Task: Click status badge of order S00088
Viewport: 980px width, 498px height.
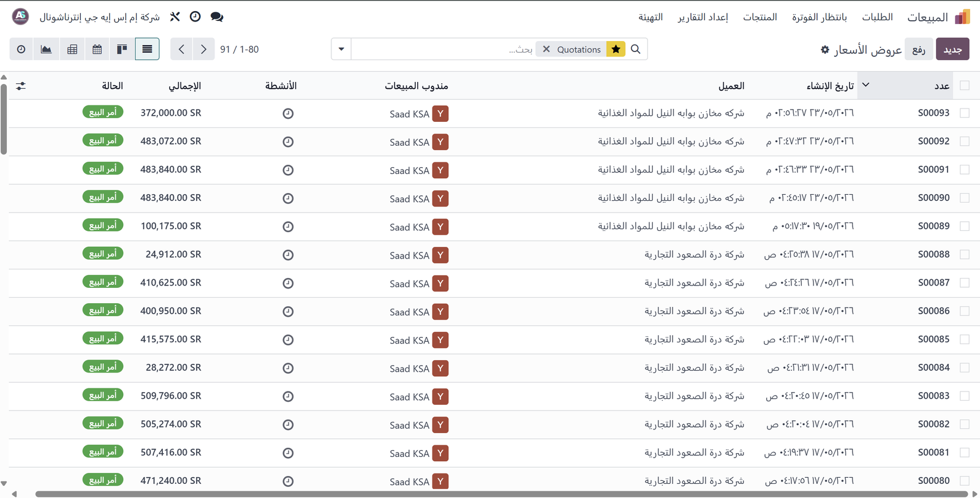Action: 103,254
